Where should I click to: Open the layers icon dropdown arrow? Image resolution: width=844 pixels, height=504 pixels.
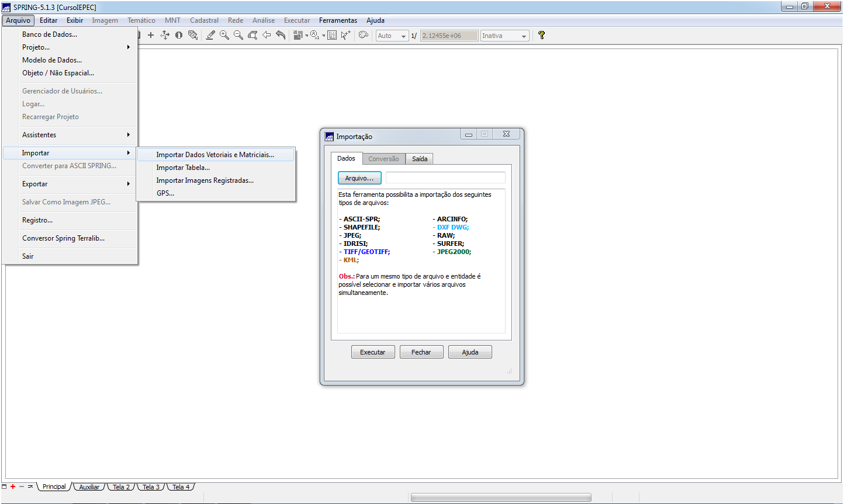pos(306,36)
